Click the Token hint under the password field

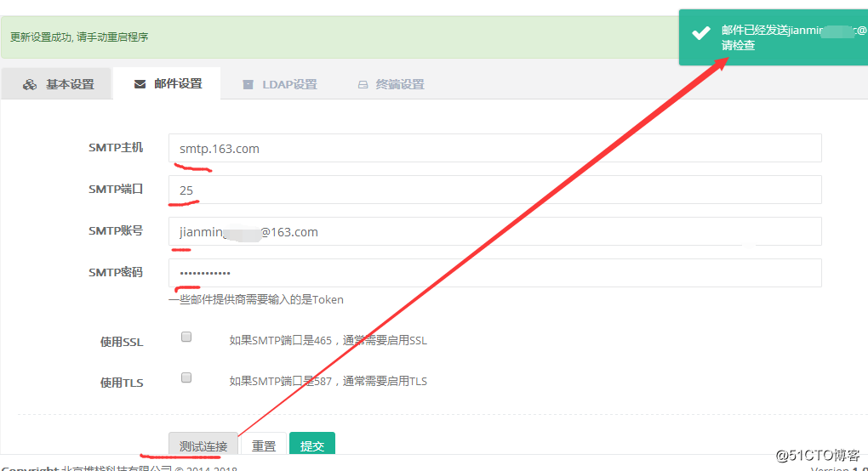pos(256,299)
